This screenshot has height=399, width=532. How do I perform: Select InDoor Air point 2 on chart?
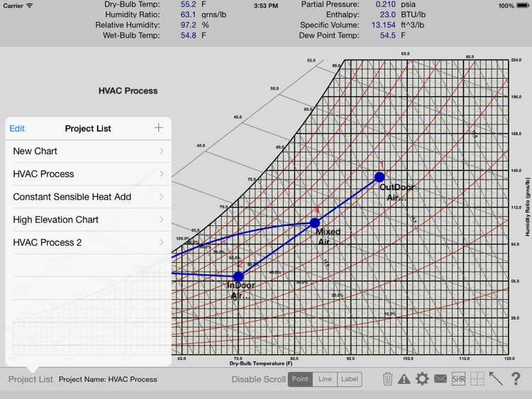[238, 276]
